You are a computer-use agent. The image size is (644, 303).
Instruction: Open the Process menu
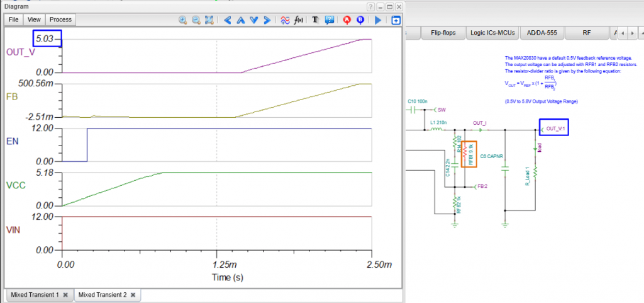click(x=60, y=20)
